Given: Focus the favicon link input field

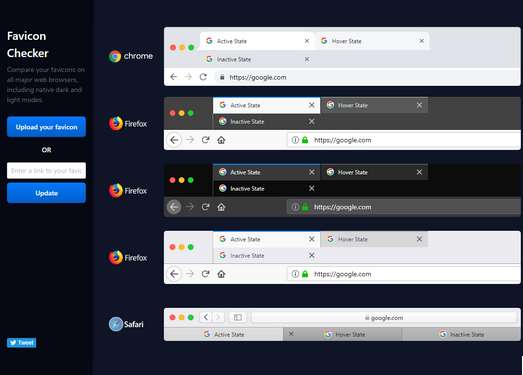Looking at the screenshot, I should 46,170.
